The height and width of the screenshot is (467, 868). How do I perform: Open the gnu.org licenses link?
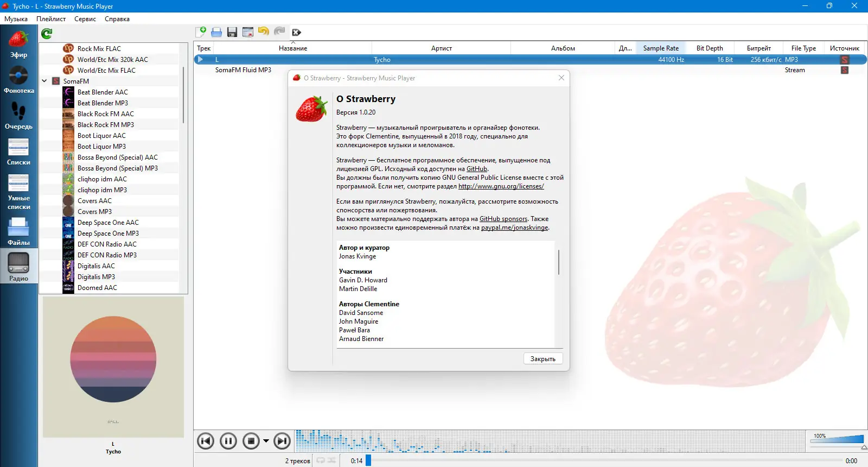(x=501, y=186)
